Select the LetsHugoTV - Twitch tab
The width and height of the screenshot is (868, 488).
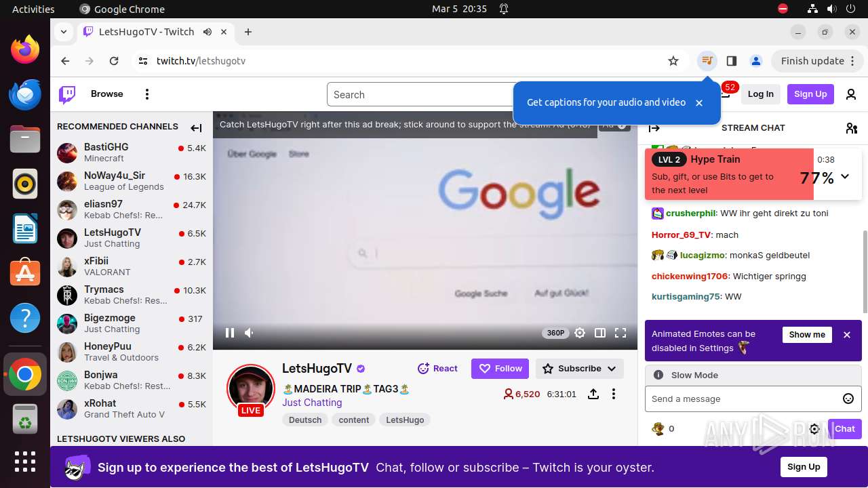point(155,32)
